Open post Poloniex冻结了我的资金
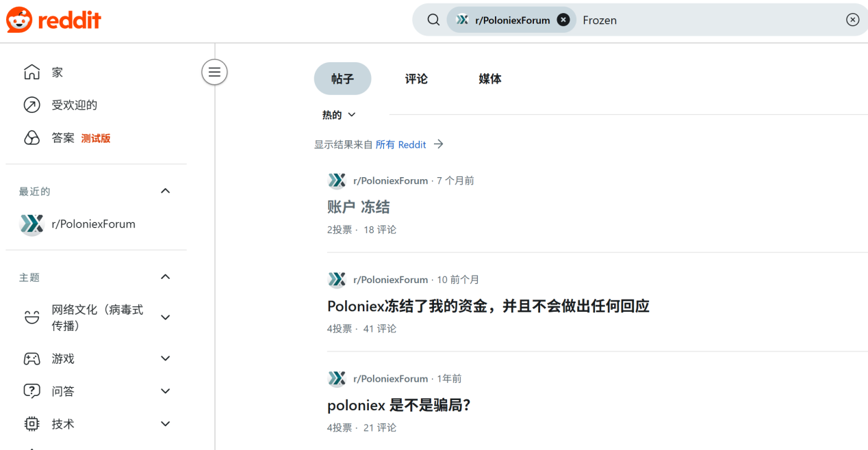The width and height of the screenshot is (868, 450). pos(488,306)
